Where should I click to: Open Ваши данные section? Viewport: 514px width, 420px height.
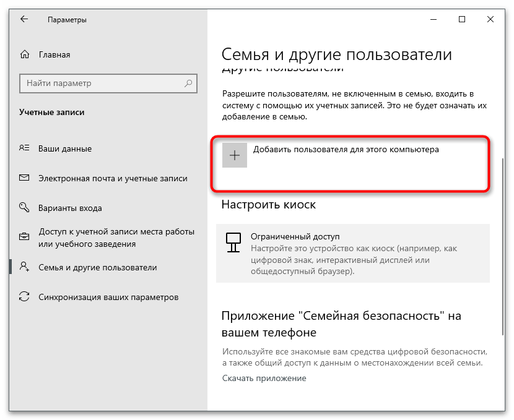pos(65,148)
